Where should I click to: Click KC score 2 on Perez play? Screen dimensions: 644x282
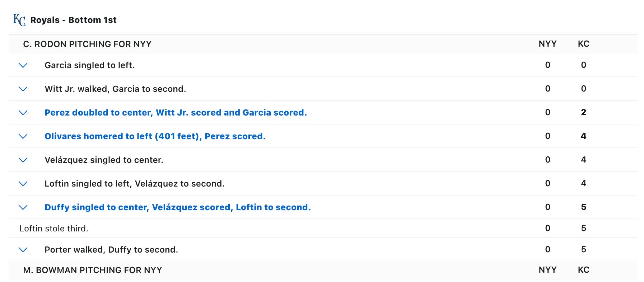pyautogui.click(x=583, y=112)
